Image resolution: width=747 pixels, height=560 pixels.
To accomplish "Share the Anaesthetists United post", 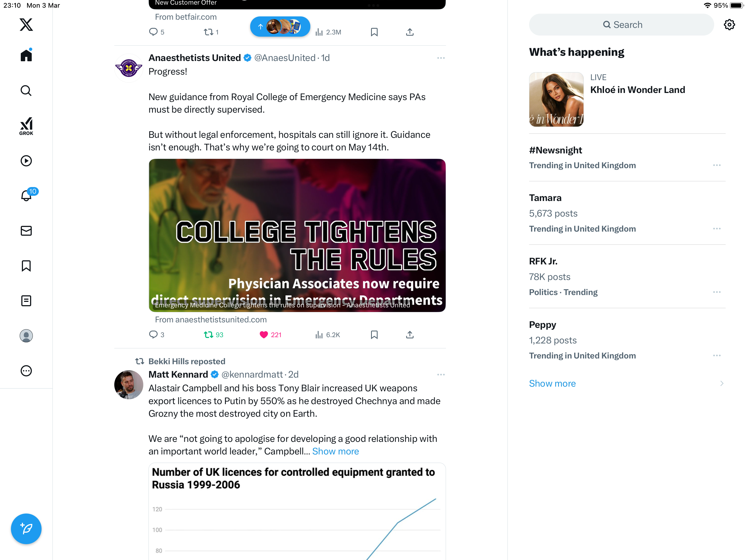I will pyautogui.click(x=410, y=335).
